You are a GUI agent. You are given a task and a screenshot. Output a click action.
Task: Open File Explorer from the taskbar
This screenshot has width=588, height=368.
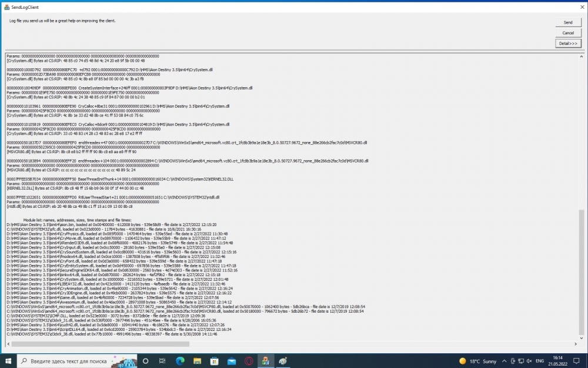point(197,360)
